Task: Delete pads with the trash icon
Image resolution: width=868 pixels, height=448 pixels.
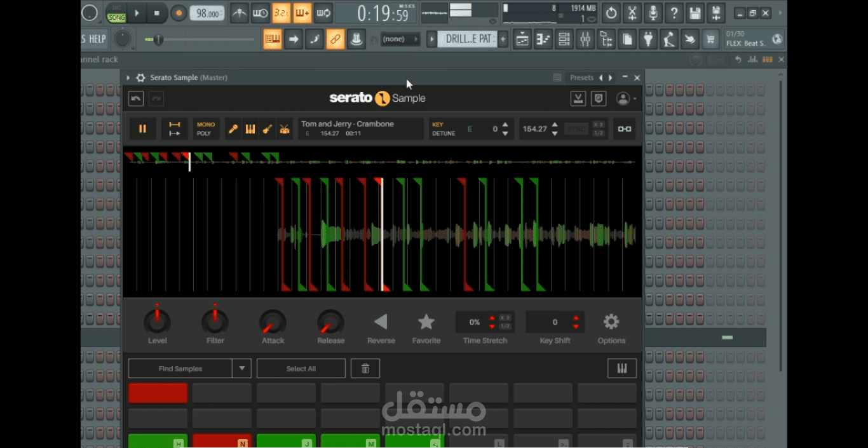Action: click(x=365, y=369)
